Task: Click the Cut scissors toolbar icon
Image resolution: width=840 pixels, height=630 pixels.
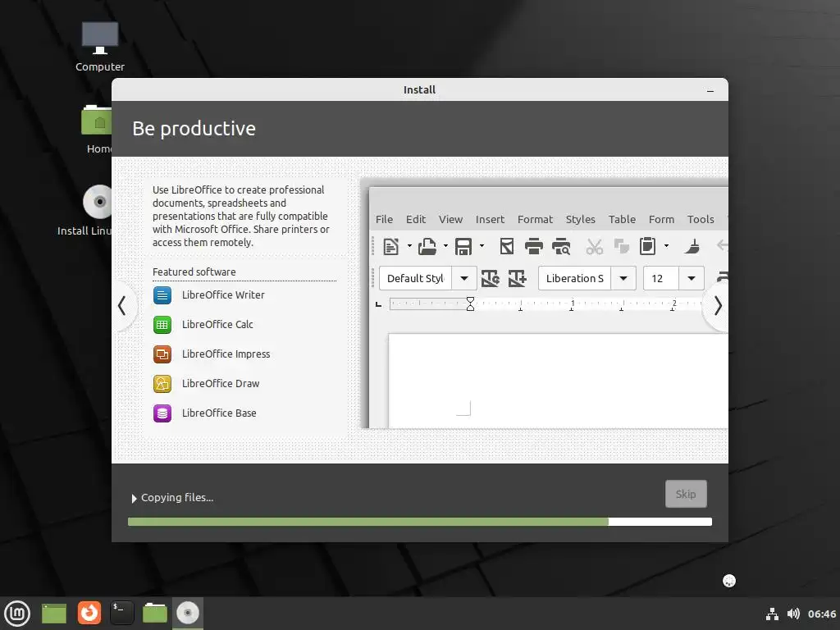Action: click(594, 246)
